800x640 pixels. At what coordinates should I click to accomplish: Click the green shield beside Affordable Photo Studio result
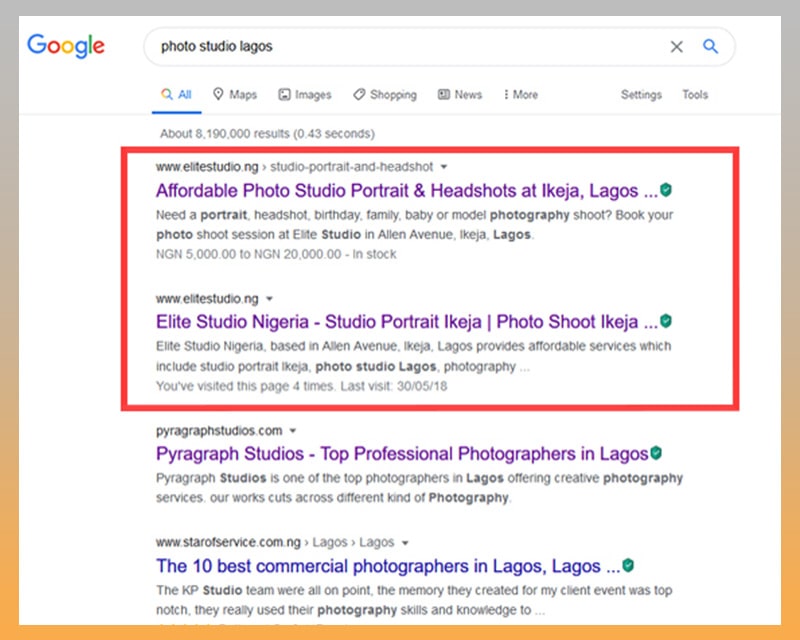click(666, 190)
